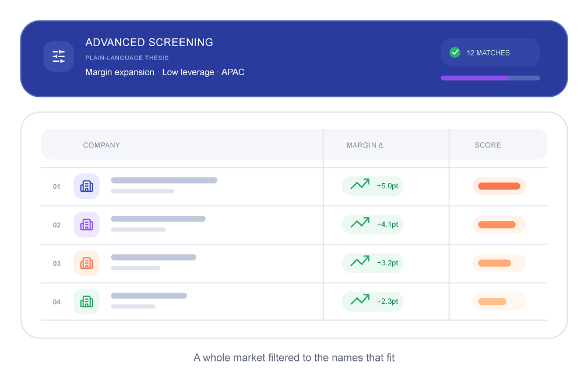Viewport: 588px width, 383px height.
Task: Select the orange company building icon in row 03
Action: click(87, 263)
